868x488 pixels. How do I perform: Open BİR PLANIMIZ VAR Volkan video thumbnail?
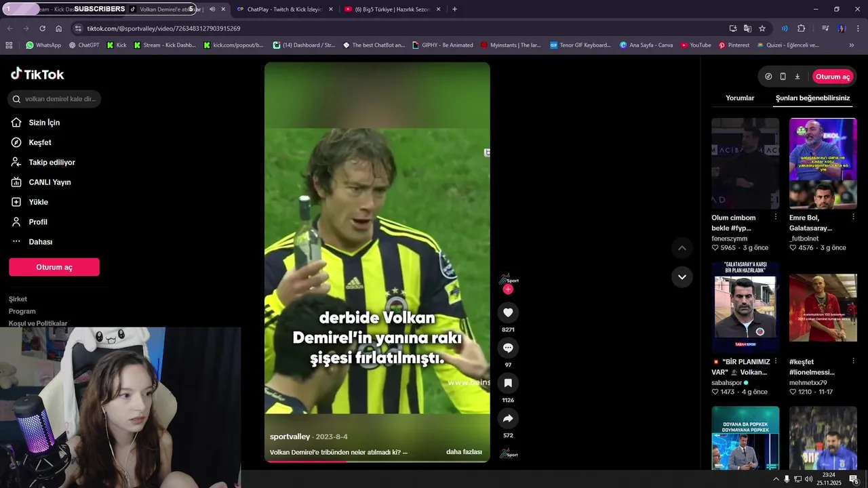coord(745,308)
